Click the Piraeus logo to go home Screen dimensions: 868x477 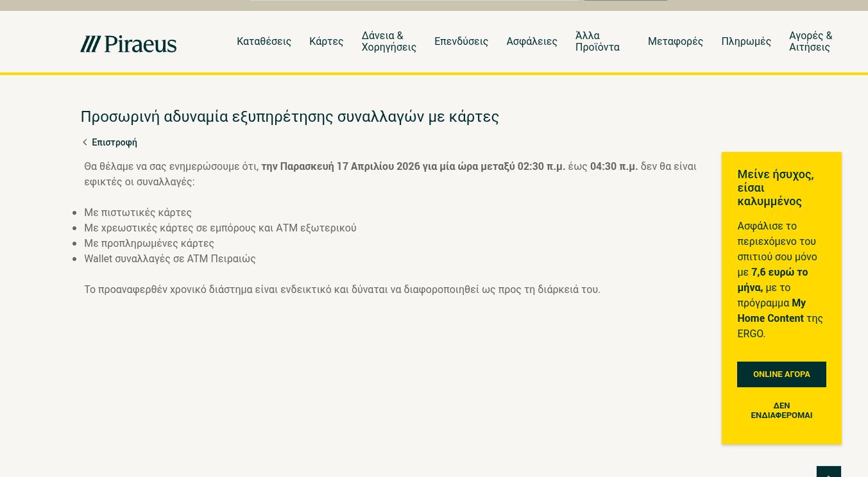128,44
